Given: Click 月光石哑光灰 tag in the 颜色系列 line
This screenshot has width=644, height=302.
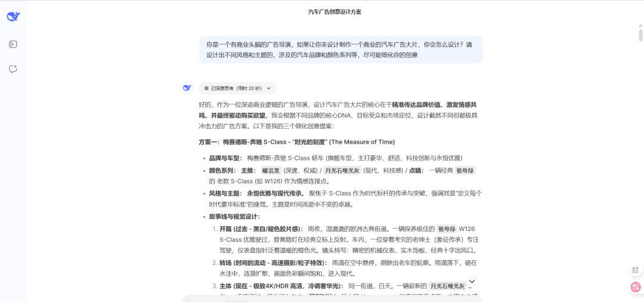Looking at the screenshot, I should pos(342,170).
